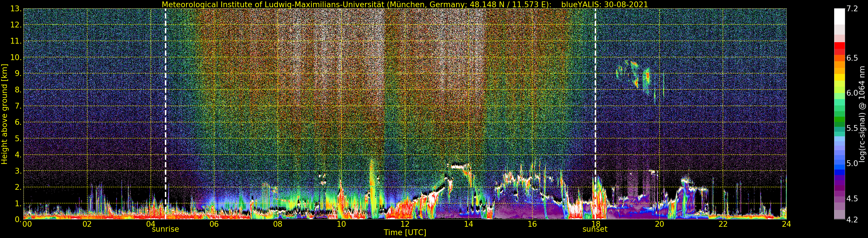Click the '16' tick label on time axis
This screenshot has width=868, height=238.
tap(532, 224)
